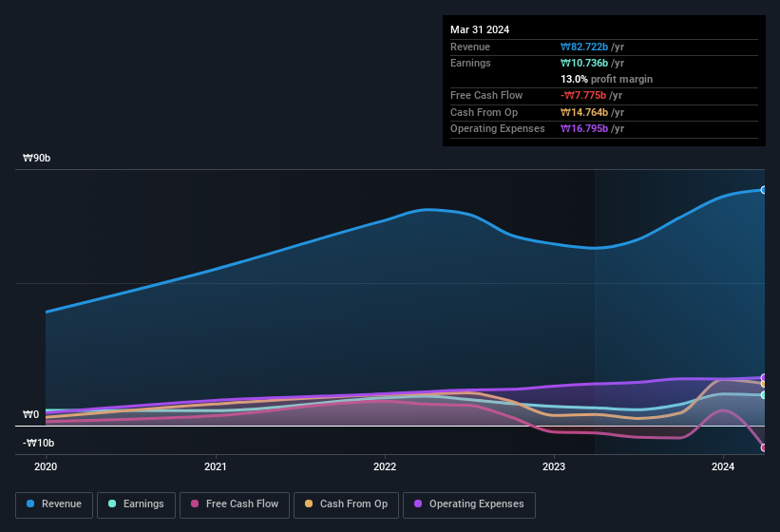Image resolution: width=780 pixels, height=532 pixels.
Task: Click the Mar 31 2024 tooltip date
Action: pyautogui.click(x=480, y=29)
